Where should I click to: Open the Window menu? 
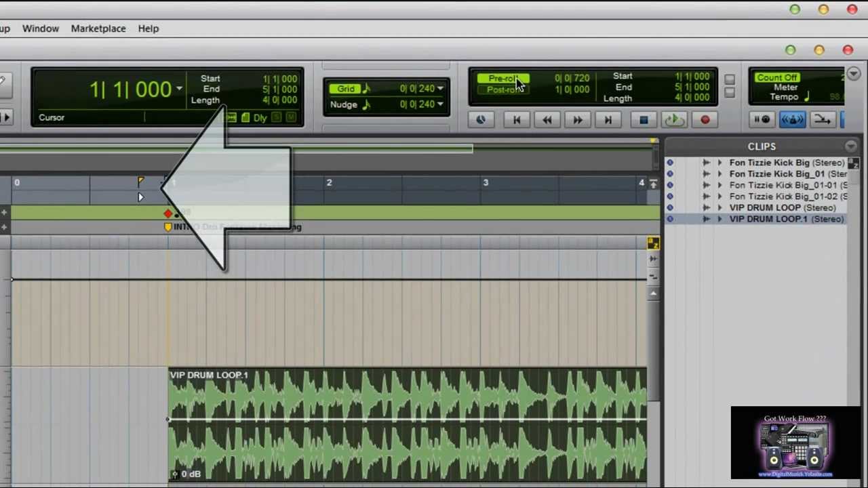[41, 28]
